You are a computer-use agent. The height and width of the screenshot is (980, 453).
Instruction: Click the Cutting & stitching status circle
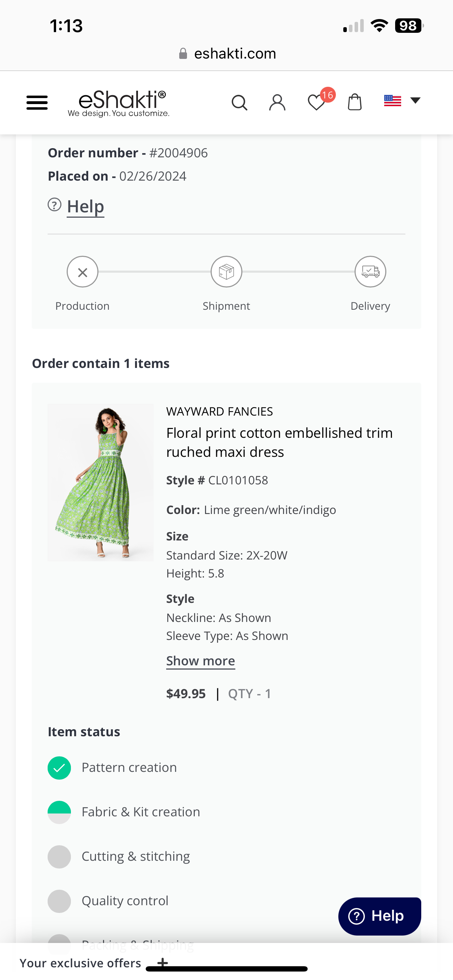pyautogui.click(x=59, y=857)
